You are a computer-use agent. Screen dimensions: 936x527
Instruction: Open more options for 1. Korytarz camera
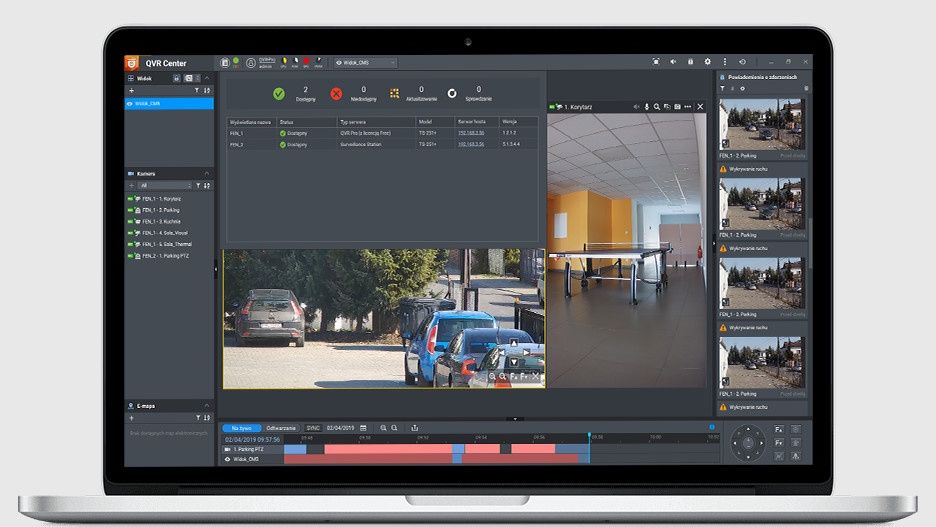688,107
